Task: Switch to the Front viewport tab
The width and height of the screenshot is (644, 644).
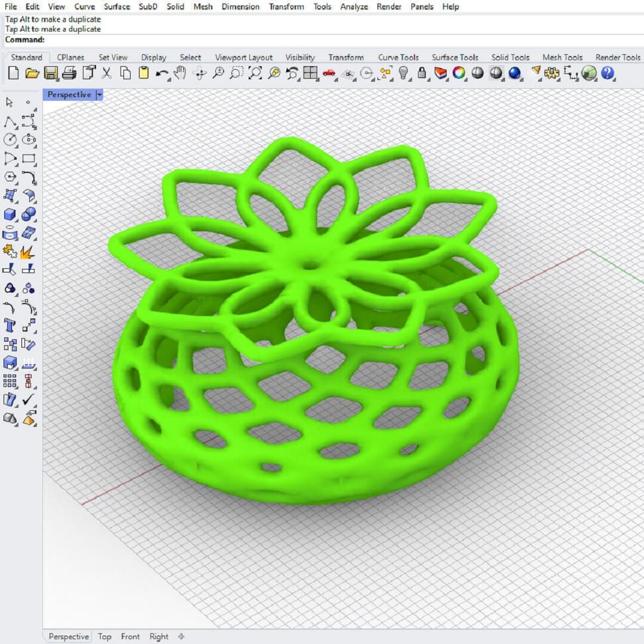Action: click(130, 636)
